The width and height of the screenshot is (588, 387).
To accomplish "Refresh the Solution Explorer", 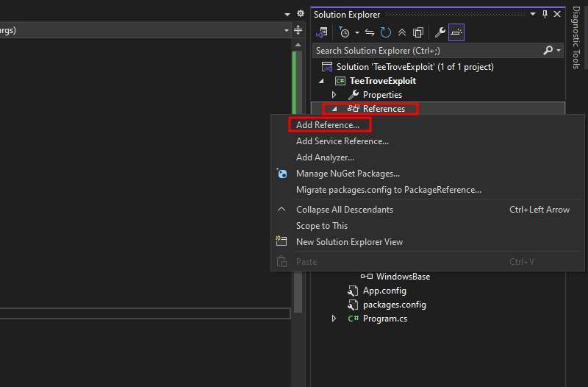I will (386, 32).
